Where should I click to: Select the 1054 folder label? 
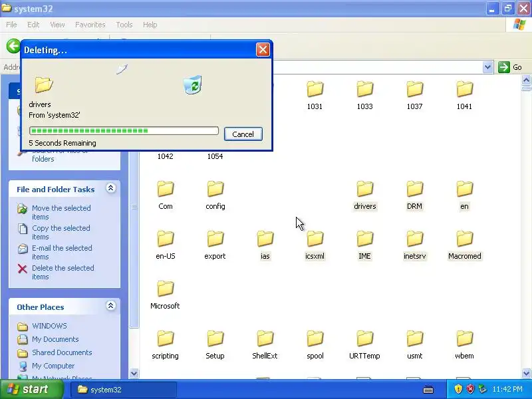click(215, 156)
